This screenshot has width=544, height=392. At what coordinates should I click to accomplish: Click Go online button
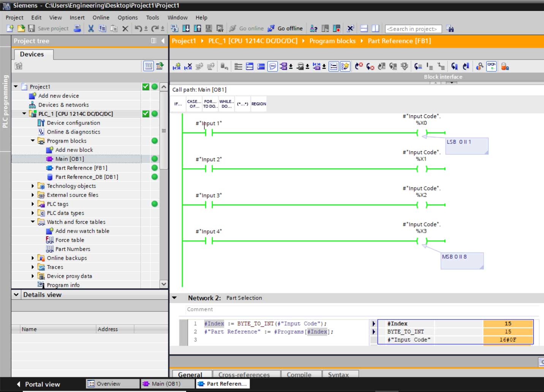pyautogui.click(x=247, y=28)
